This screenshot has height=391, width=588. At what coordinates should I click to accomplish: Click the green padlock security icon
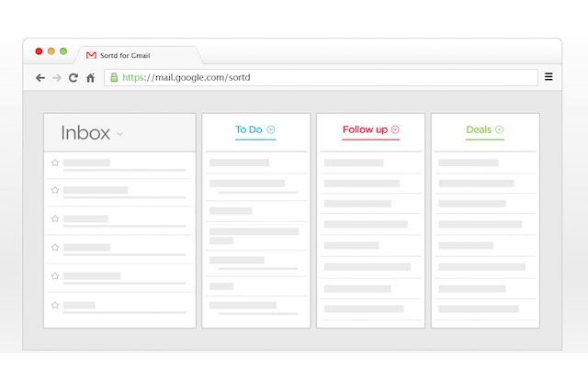[114, 77]
